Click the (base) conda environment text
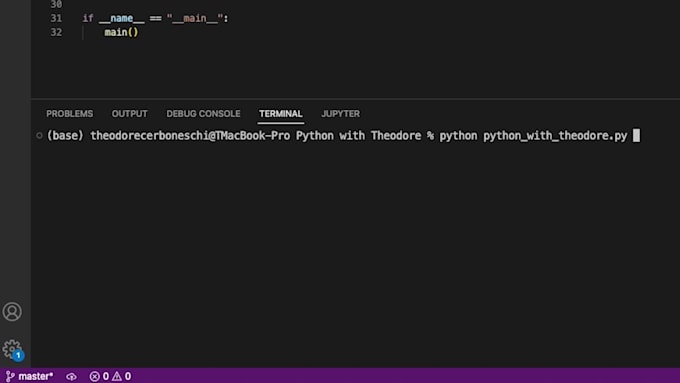The image size is (680, 383). [x=65, y=136]
